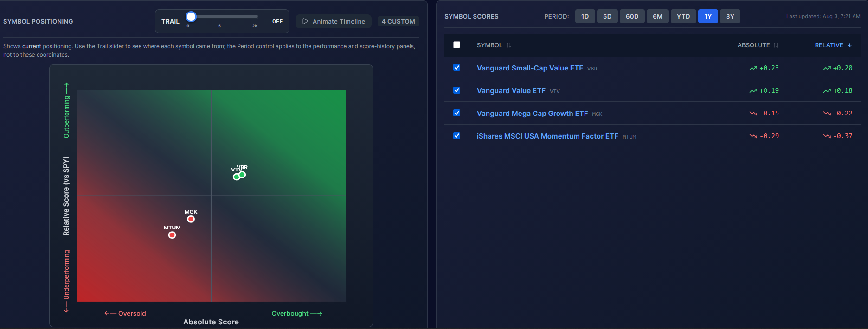The image size is (868, 329).
Task: Click VBR uptrend icon in Absolute column
Action: (x=753, y=68)
